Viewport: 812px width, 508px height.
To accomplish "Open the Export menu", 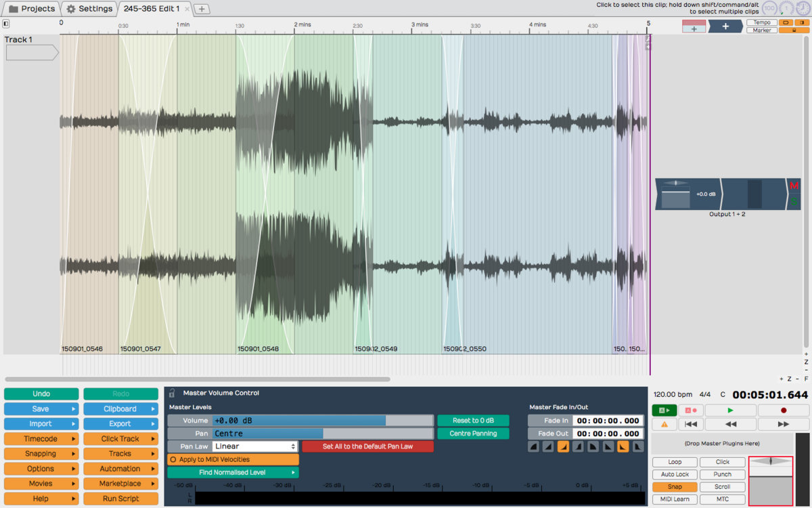I will point(120,424).
